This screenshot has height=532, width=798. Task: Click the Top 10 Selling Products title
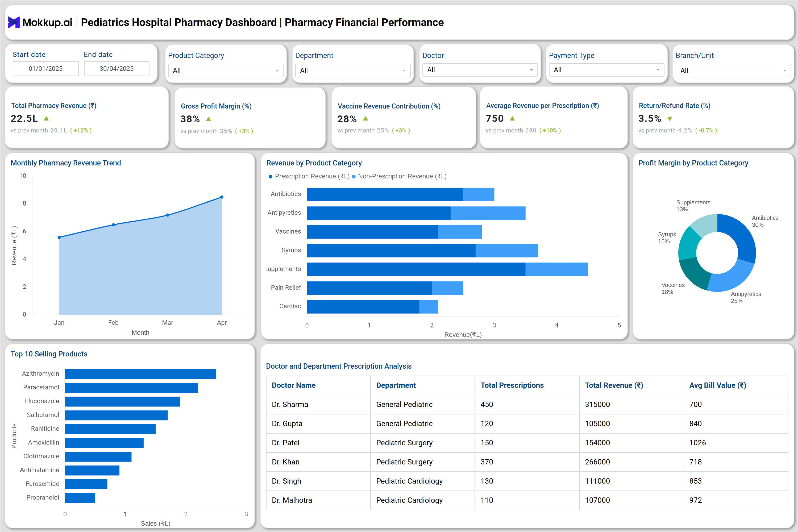click(x=49, y=354)
